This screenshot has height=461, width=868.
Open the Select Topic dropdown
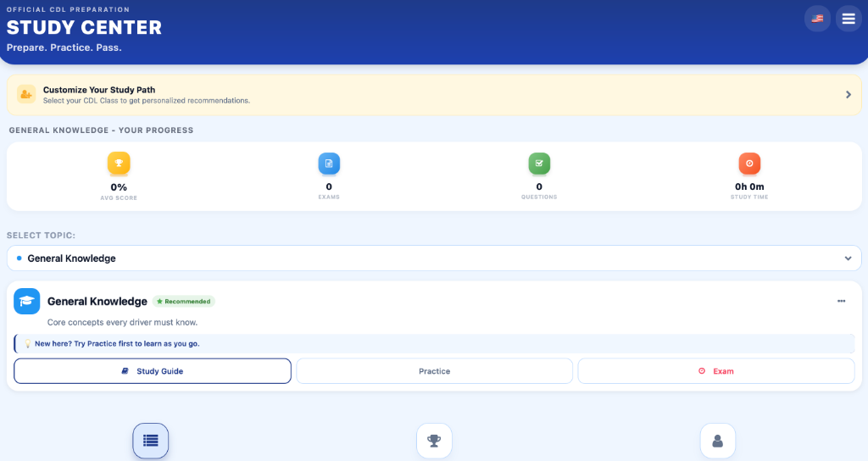pos(434,258)
